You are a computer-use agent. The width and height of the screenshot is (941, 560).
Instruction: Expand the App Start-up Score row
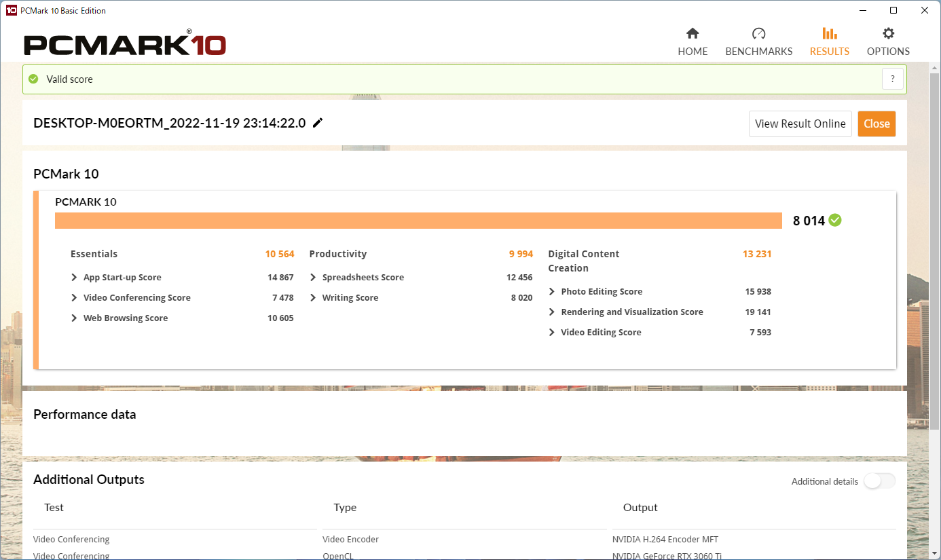(183, 278)
